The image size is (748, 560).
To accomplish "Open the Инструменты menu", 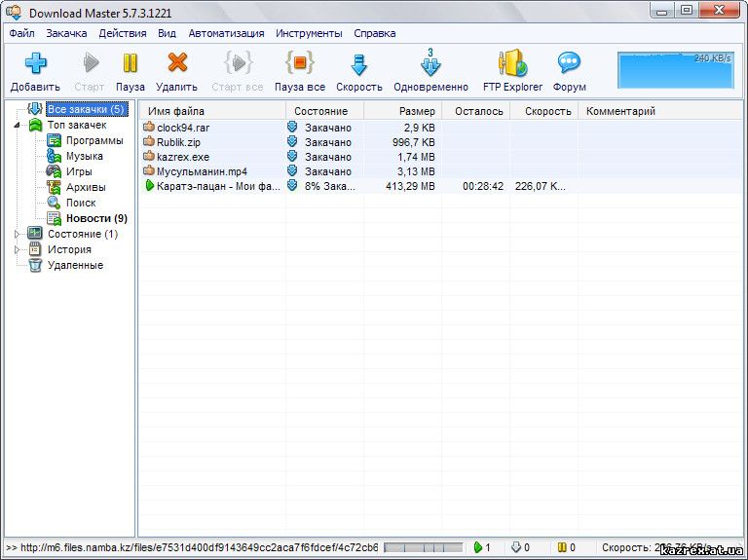I will (309, 33).
